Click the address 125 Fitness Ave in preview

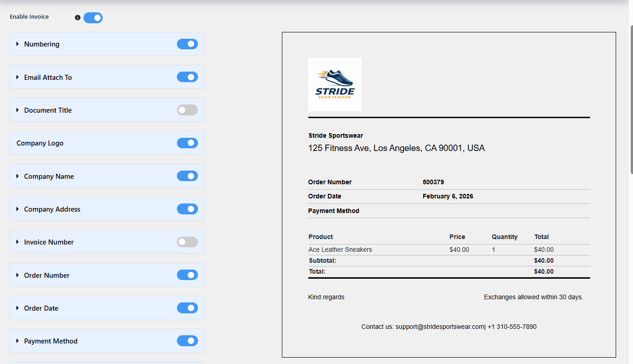point(396,148)
